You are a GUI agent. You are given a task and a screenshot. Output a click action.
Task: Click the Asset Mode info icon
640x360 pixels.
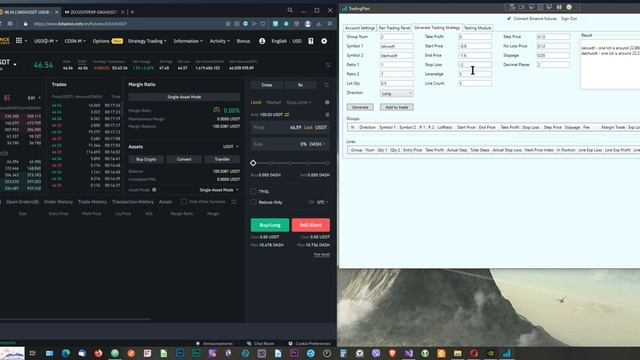click(154, 190)
